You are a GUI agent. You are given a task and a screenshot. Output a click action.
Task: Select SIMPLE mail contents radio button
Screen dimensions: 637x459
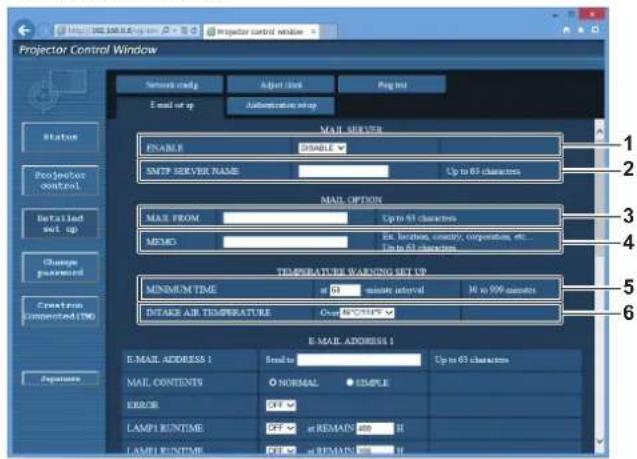(x=349, y=382)
